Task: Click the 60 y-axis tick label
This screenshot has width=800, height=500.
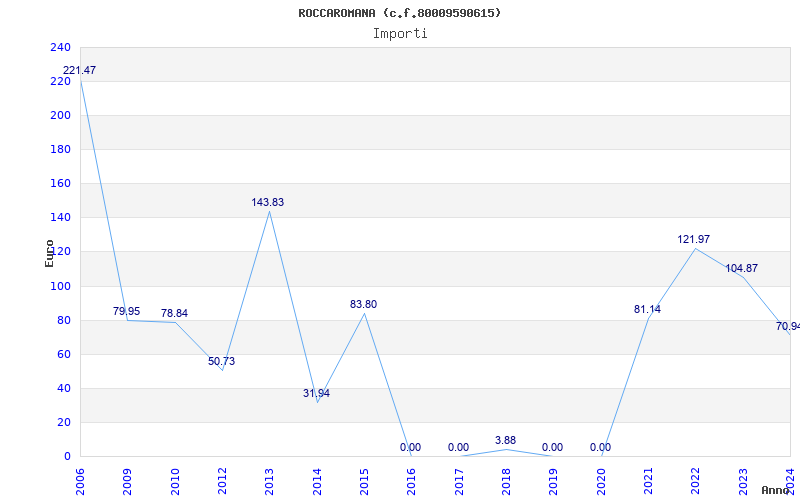Action: (64, 355)
